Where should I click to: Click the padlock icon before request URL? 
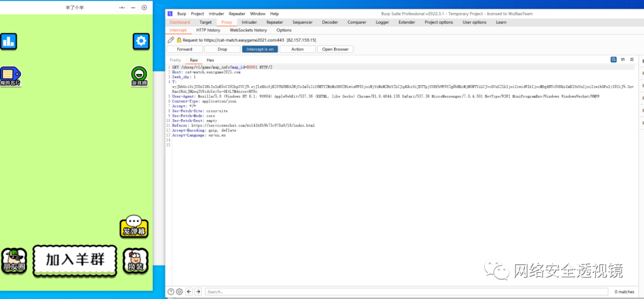tap(179, 40)
